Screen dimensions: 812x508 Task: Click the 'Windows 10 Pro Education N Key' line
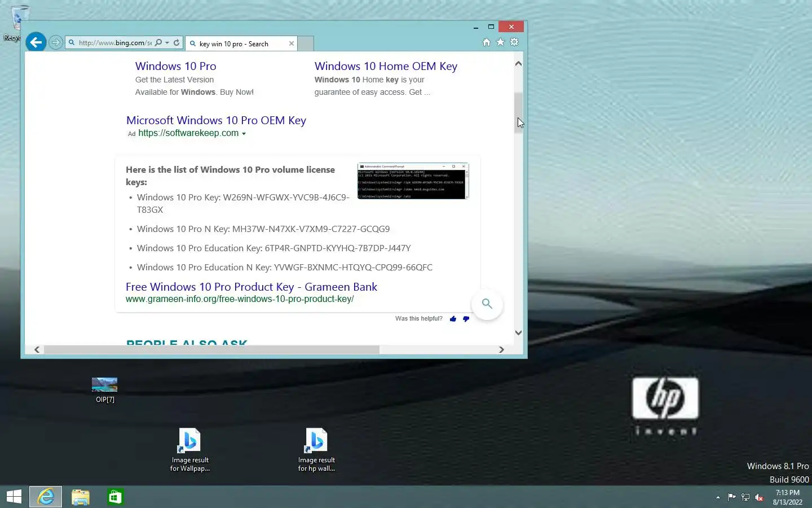[x=285, y=268]
